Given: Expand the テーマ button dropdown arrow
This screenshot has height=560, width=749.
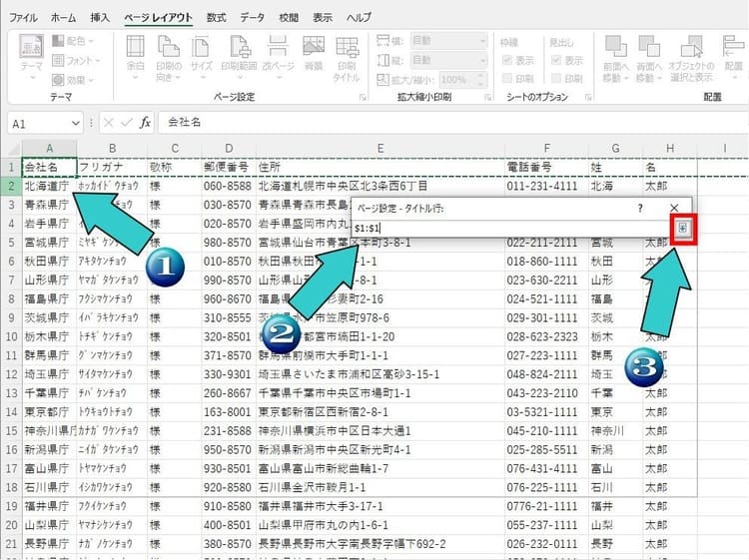Looking at the screenshot, I should pos(32,78).
